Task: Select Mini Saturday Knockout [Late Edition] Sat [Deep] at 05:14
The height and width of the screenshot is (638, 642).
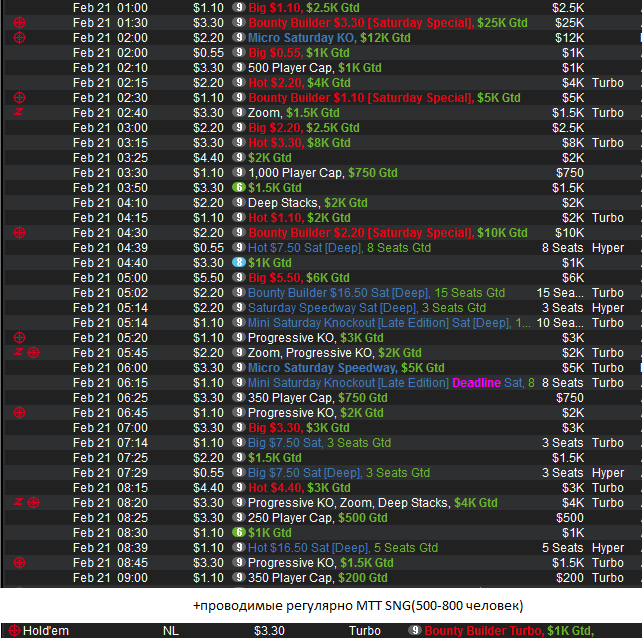Action: click(x=389, y=323)
